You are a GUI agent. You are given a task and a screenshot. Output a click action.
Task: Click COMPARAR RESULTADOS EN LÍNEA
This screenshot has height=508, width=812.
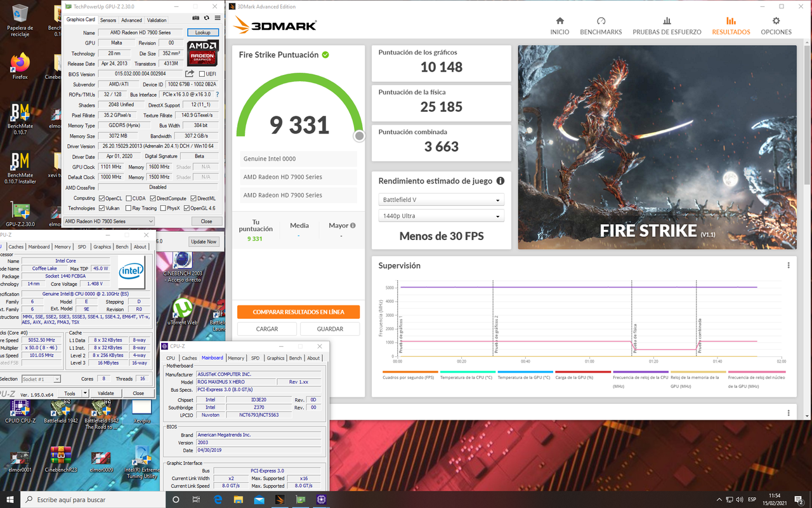(298, 312)
